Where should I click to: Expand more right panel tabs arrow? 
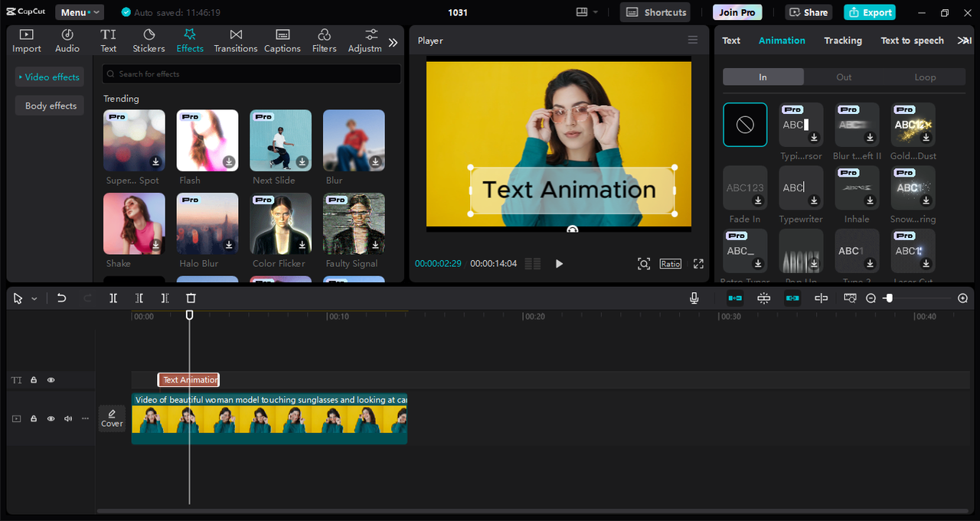pyautogui.click(x=965, y=41)
